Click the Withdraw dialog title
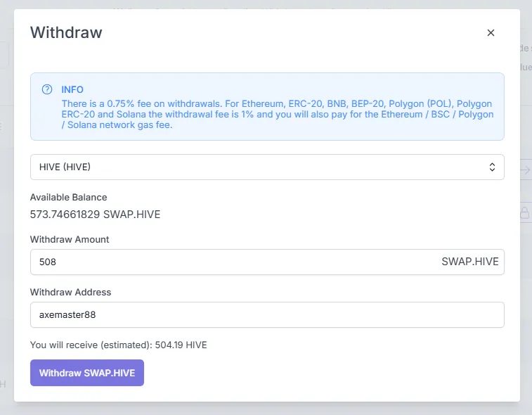 tap(66, 32)
